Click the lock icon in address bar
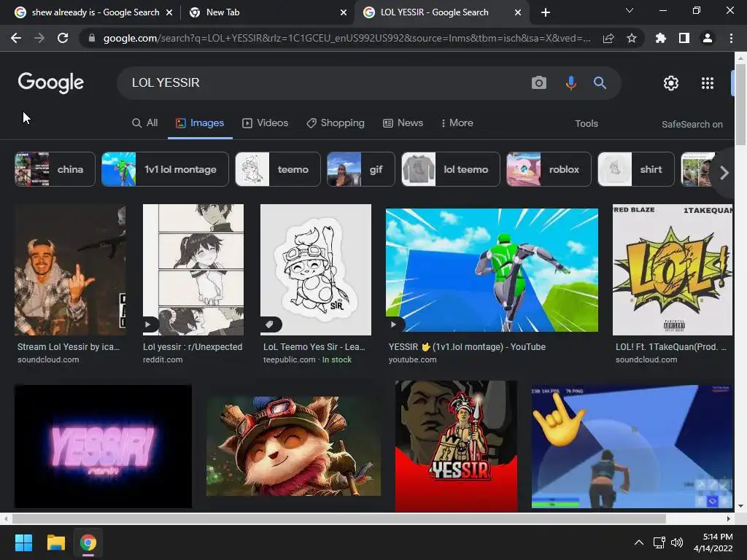Viewport: 747px width, 560px height. [92, 38]
